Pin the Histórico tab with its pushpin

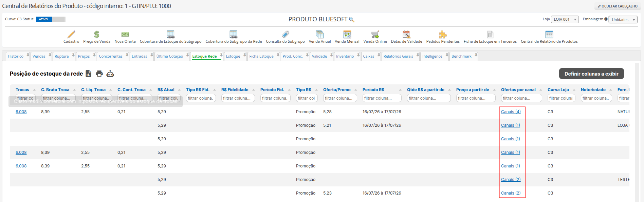pyautogui.click(x=28, y=55)
